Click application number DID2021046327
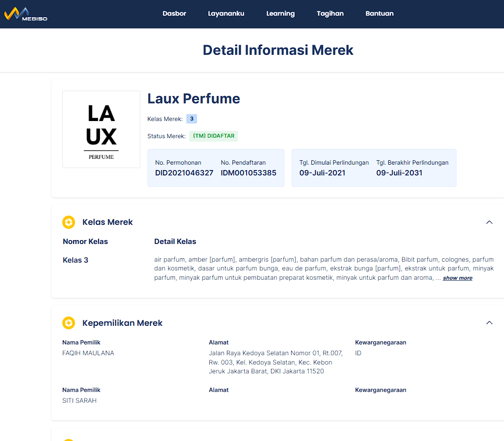The height and width of the screenshot is (441, 504). tap(184, 173)
